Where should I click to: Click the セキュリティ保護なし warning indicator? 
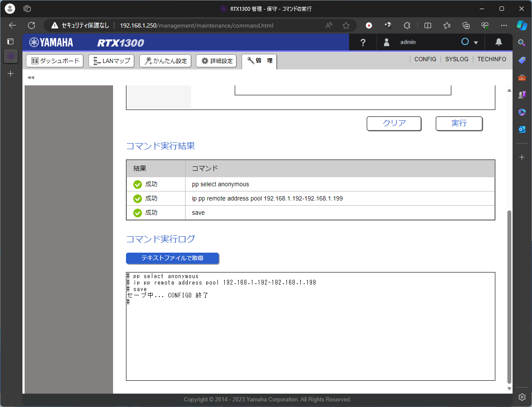point(80,25)
